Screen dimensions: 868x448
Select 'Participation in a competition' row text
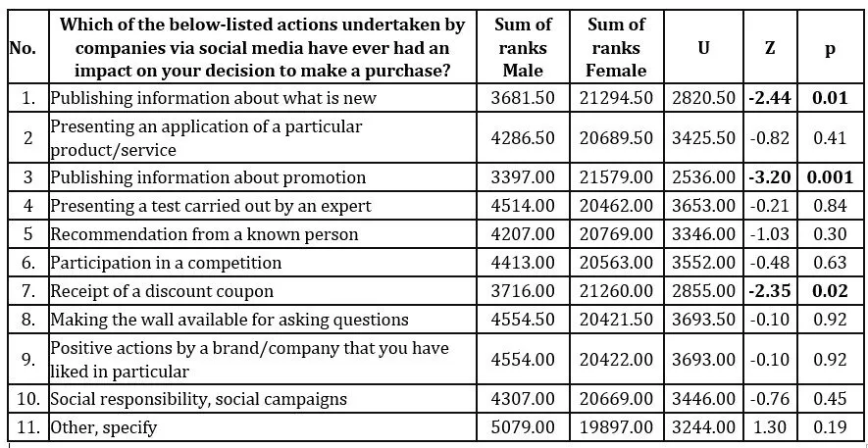point(166,263)
